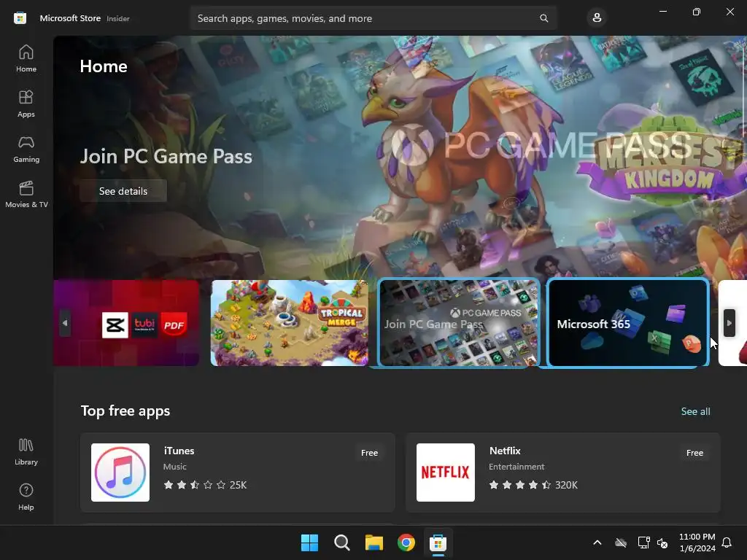
Task: Click the network display tray icon
Action: point(643,542)
